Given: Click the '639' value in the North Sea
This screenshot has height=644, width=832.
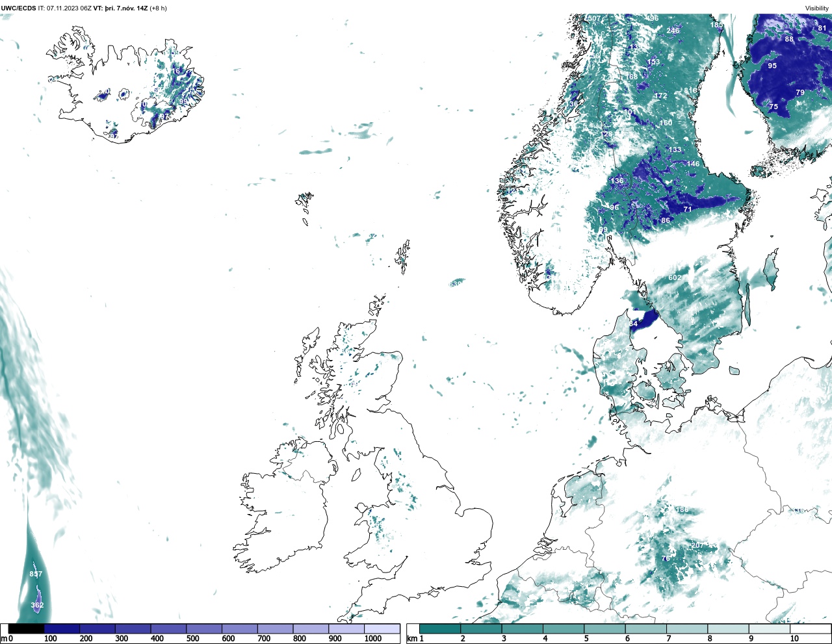Looking at the screenshot, I should tap(455, 284).
